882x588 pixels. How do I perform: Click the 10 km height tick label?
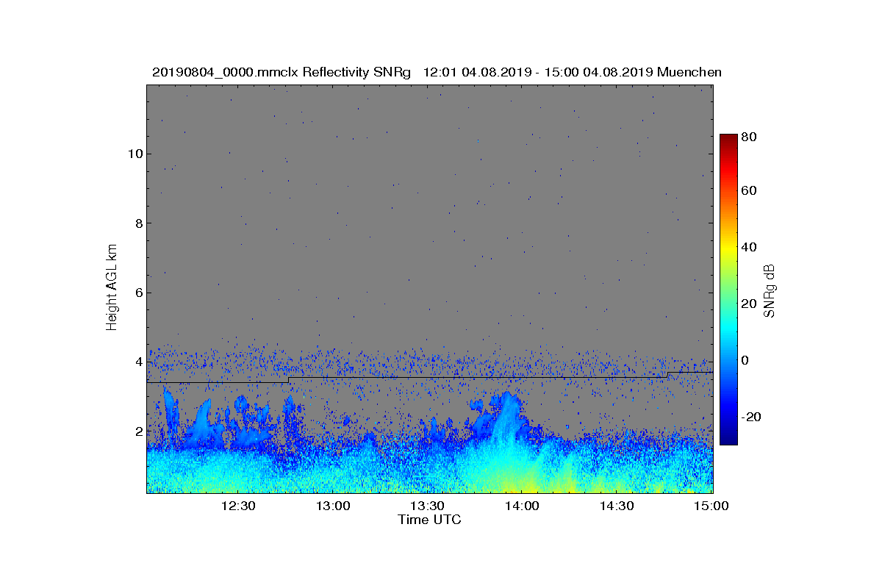pos(135,154)
